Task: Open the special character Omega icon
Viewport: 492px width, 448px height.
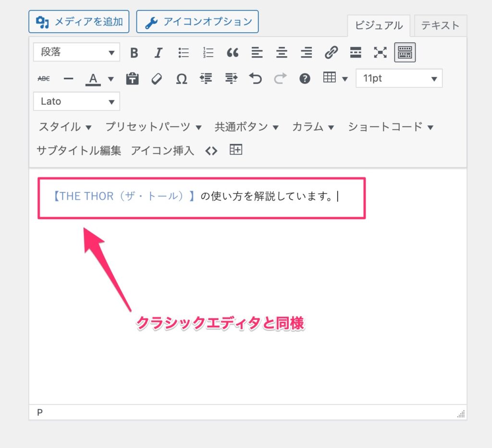Action: tap(181, 78)
